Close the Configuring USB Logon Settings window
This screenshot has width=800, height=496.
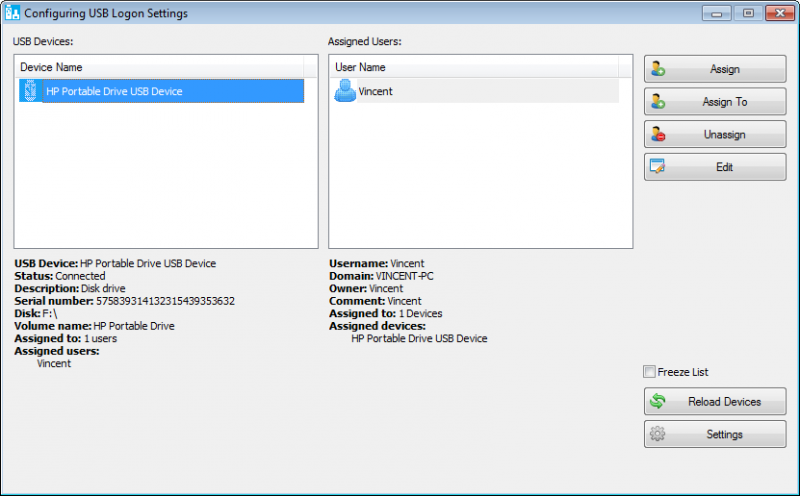point(780,13)
